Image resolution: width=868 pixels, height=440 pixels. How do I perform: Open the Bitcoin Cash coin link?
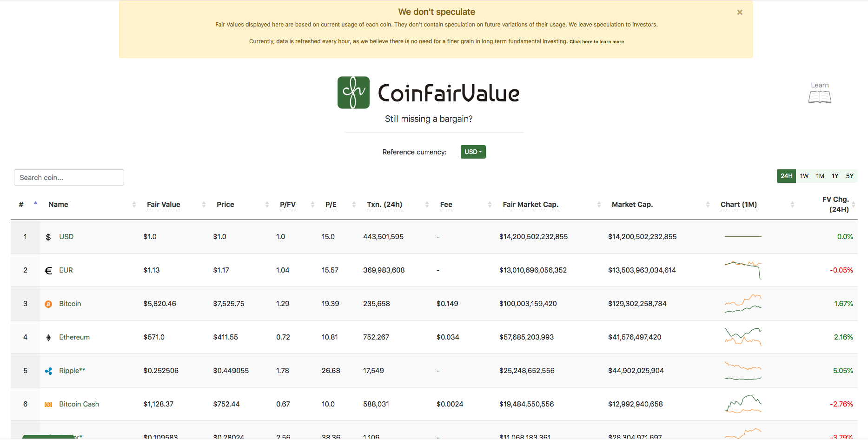(79, 404)
